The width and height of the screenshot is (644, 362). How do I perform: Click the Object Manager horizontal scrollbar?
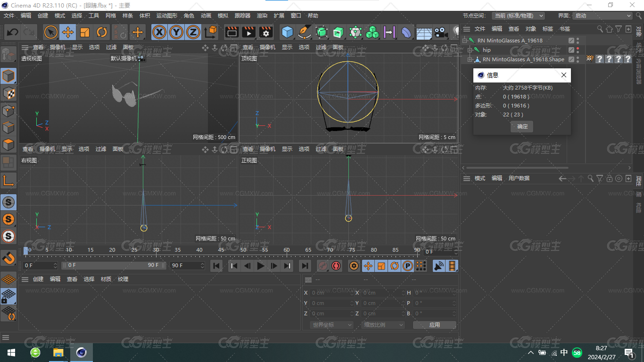(x=517, y=167)
